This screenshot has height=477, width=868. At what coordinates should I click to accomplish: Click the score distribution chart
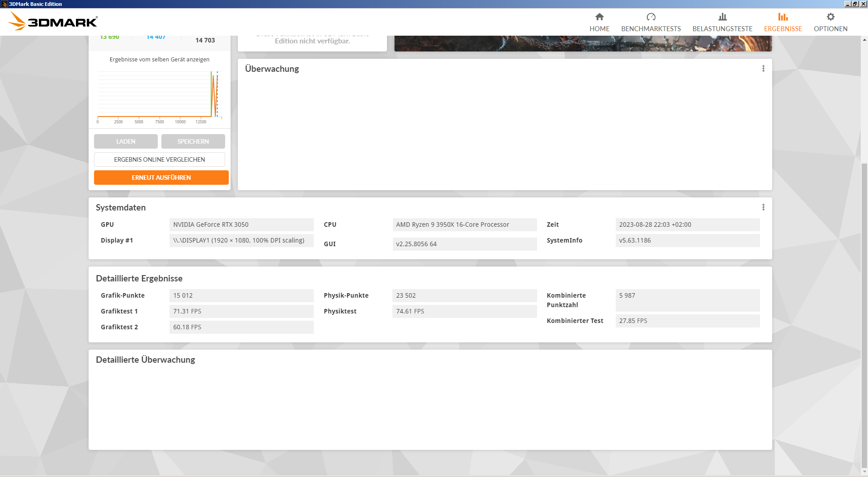160,97
